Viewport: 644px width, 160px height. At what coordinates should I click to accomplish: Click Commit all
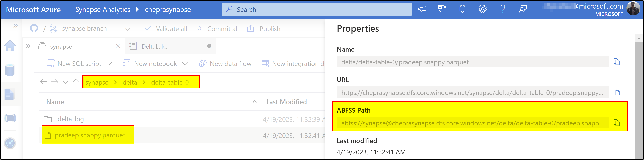[217, 29]
